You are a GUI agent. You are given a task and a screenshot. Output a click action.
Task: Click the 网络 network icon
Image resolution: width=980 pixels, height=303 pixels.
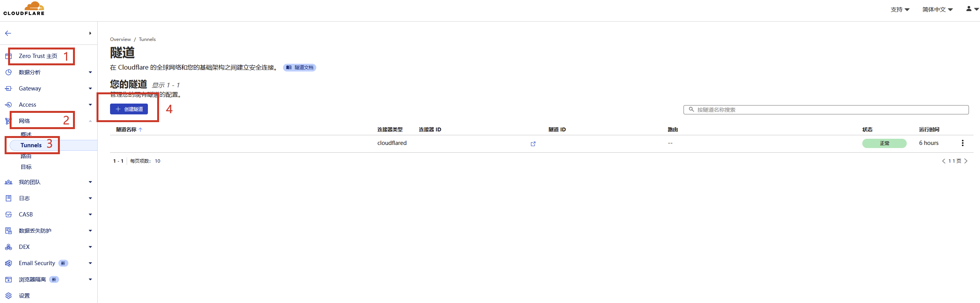[x=8, y=121]
